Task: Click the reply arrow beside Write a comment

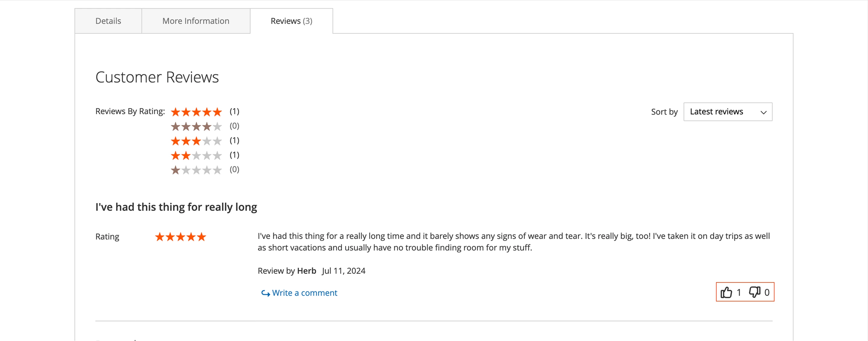Action: 265,293
